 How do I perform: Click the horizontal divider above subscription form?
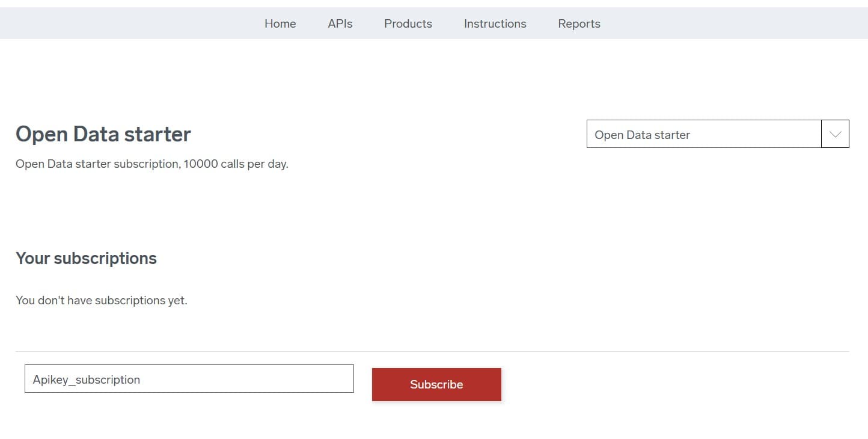pos(432,351)
